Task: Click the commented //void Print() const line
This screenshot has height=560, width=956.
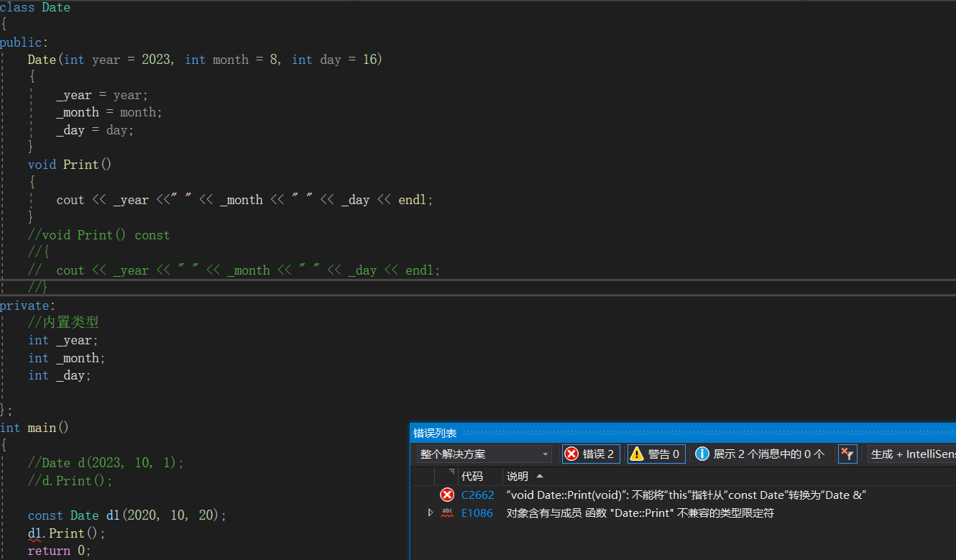Action: [99, 235]
